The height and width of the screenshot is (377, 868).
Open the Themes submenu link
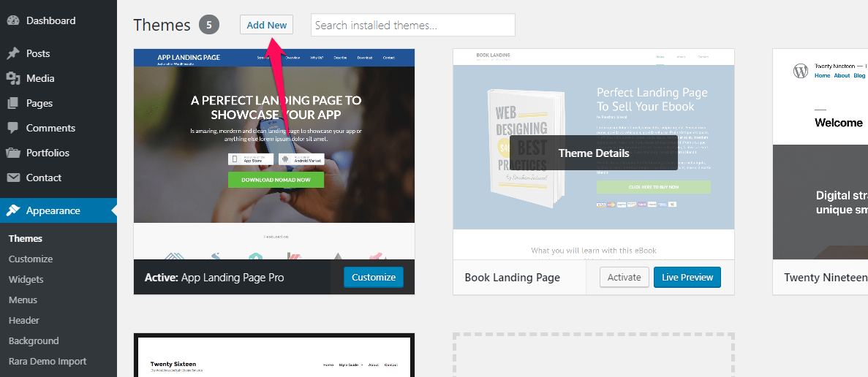pyautogui.click(x=26, y=239)
